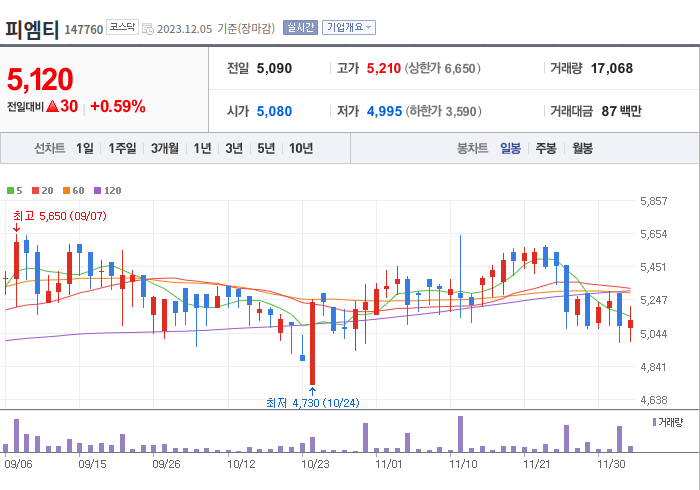Click the high price 5,210
This screenshot has width=700, height=490.
pyautogui.click(x=383, y=68)
